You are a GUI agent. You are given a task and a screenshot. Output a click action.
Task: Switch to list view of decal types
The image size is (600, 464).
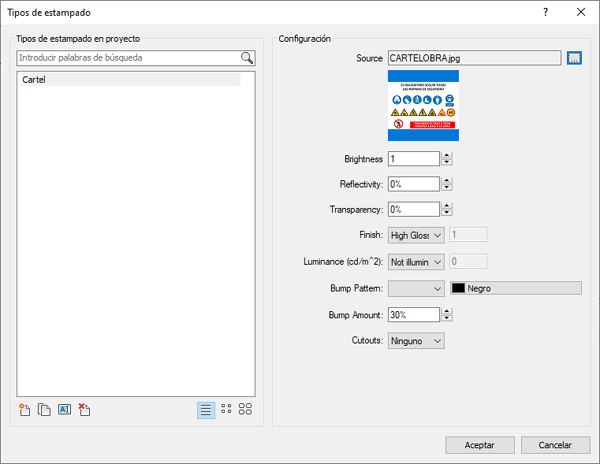click(205, 409)
